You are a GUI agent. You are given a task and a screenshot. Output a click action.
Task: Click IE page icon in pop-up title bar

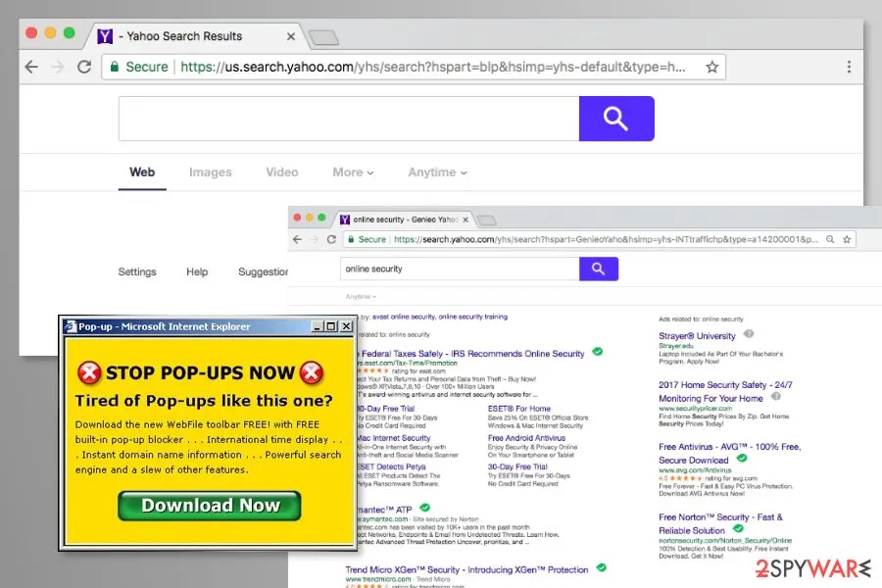[x=71, y=326]
